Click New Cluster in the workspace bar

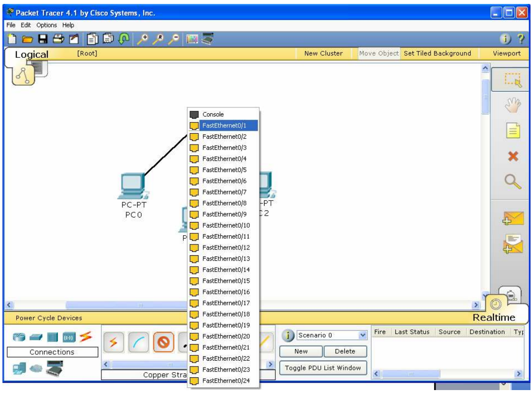(323, 53)
